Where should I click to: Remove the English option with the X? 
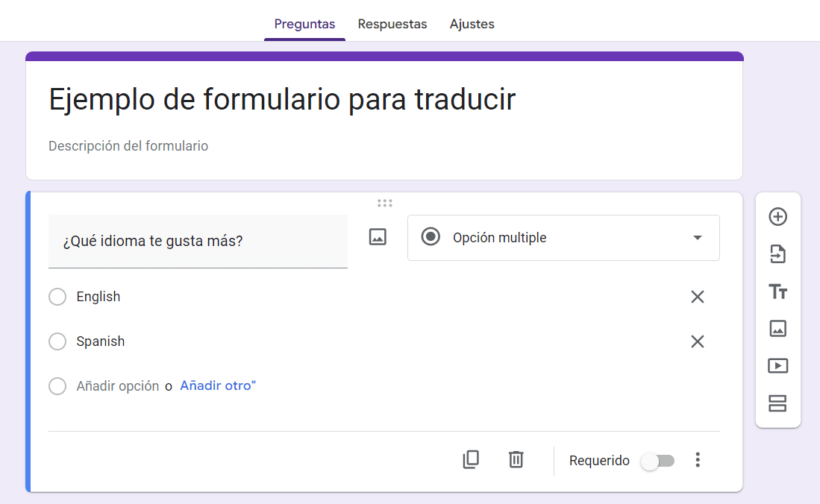(697, 297)
